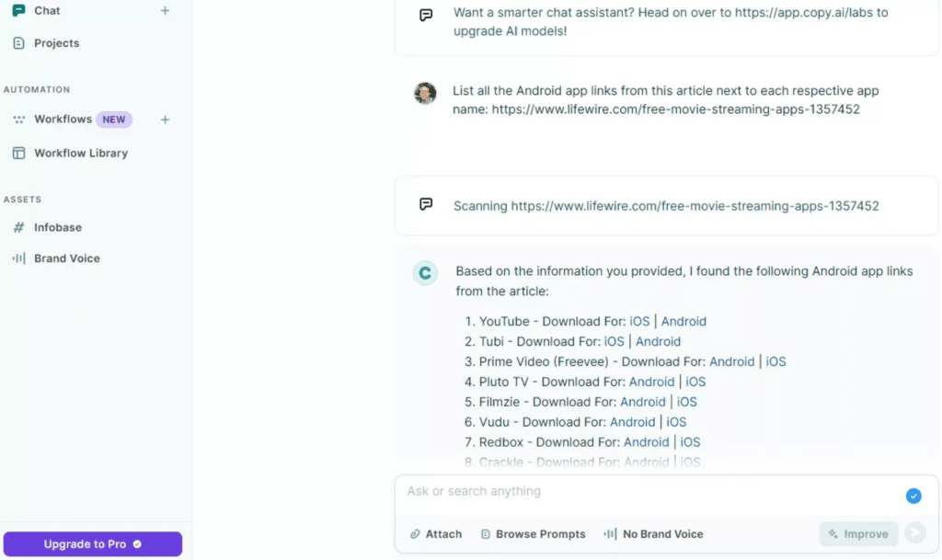Toggle the blue checkmark in the input bar
The image size is (942, 560).
coord(913,496)
